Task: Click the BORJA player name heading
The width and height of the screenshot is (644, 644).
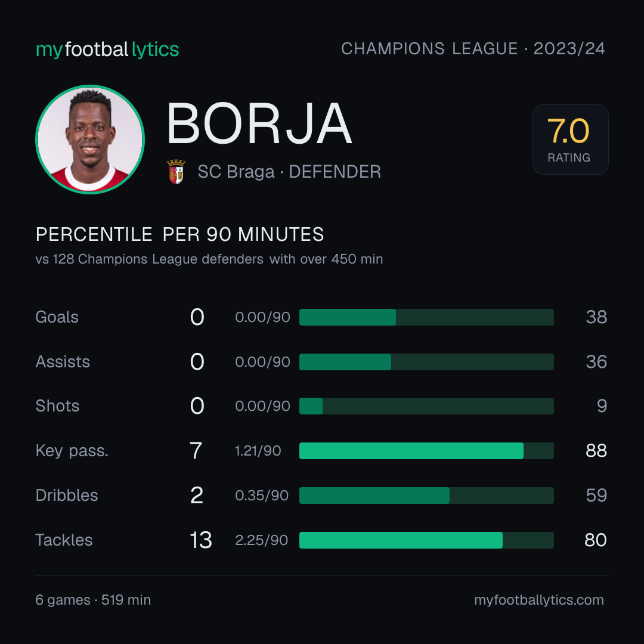Action: coord(259,123)
